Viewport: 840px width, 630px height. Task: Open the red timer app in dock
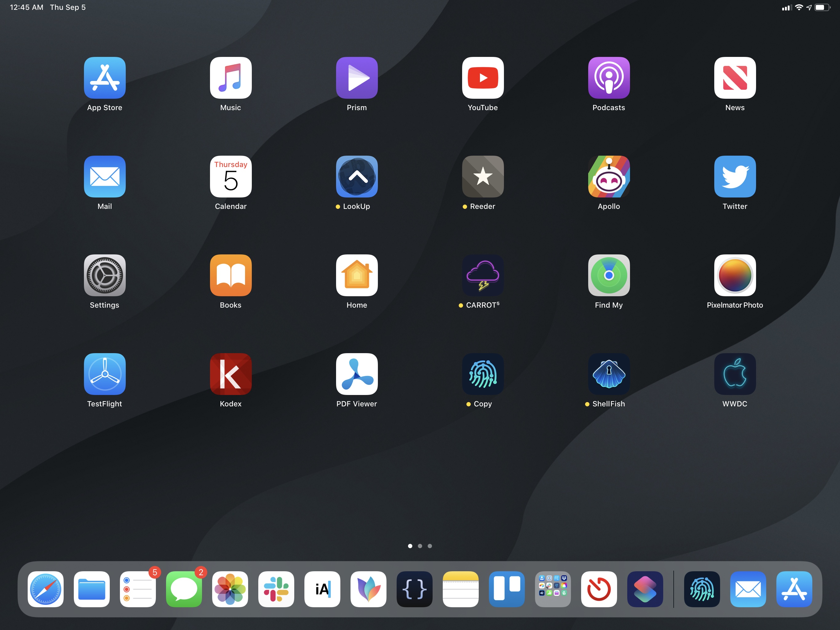[x=599, y=589]
